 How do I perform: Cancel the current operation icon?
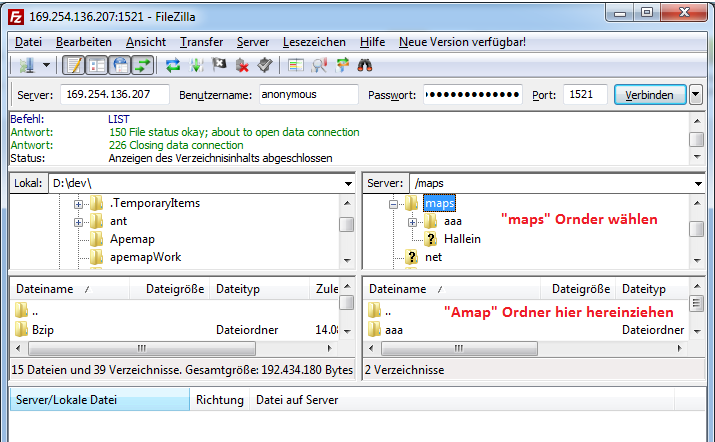[x=219, y=65]
